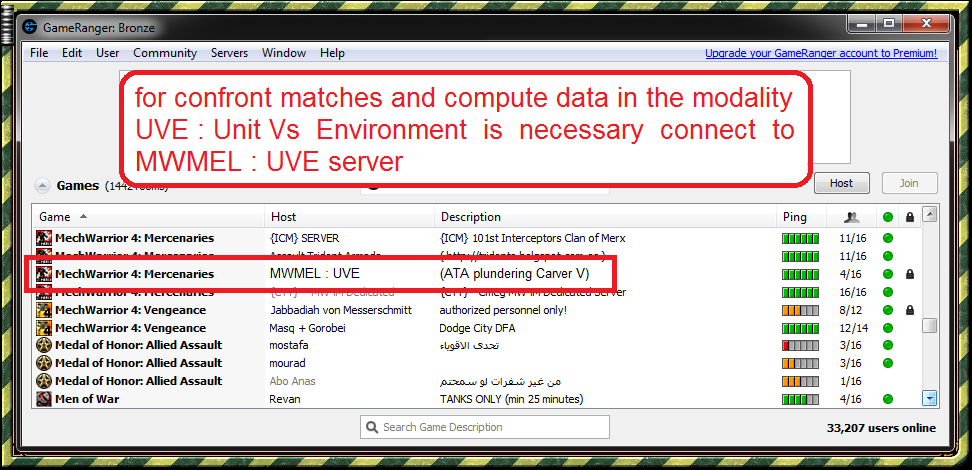
Task: Open the User menu
Action: [108, 53]
